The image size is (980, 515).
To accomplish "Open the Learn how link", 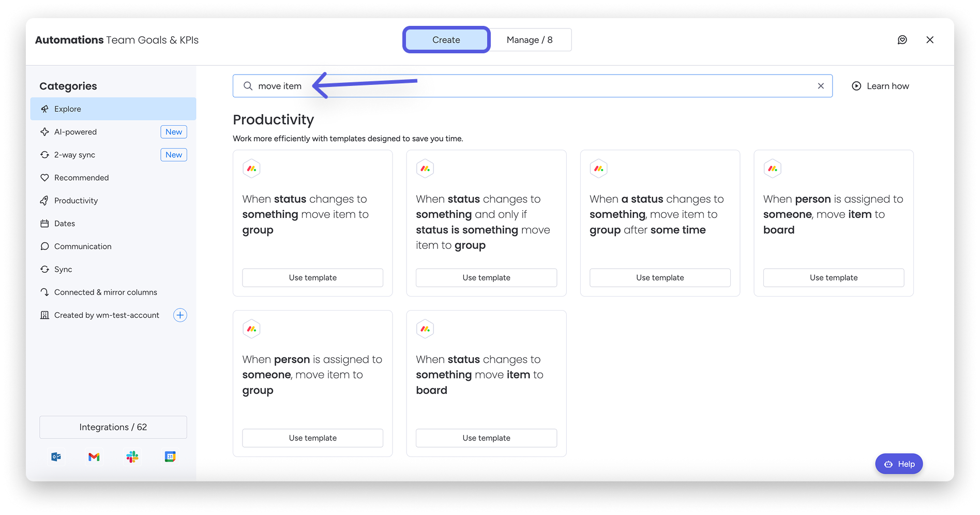I will click(880, 86).
